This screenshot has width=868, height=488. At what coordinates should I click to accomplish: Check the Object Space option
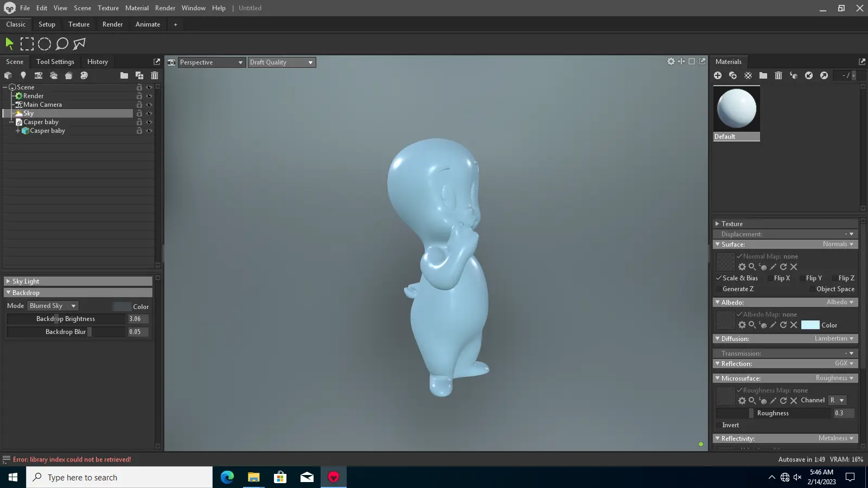pos(812,289)
